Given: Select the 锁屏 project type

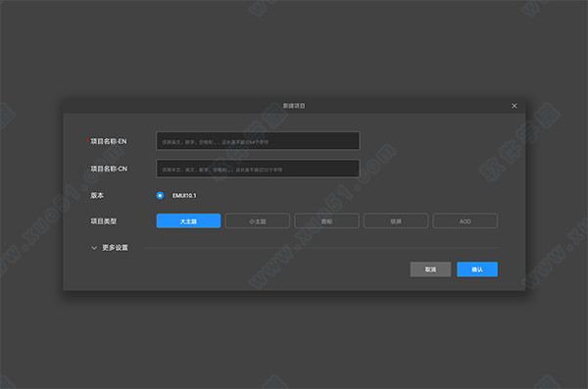Looking at the screenshot, I should click(396, 220).
